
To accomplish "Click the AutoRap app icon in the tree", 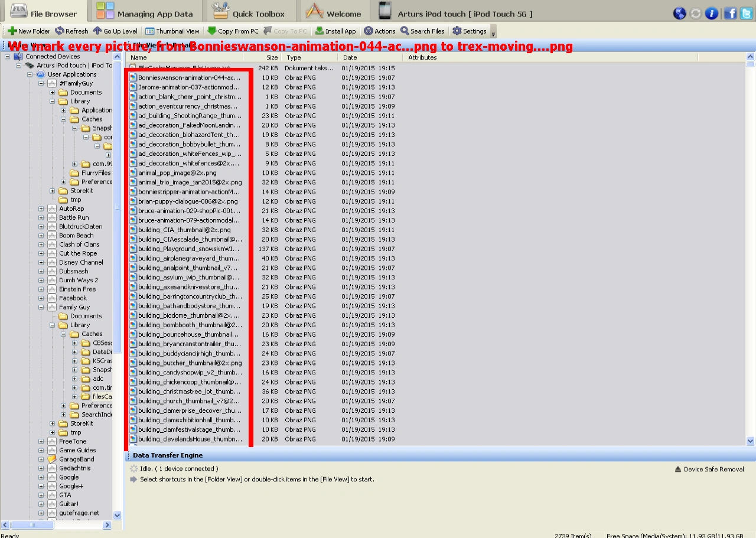I will pos(52,208).
